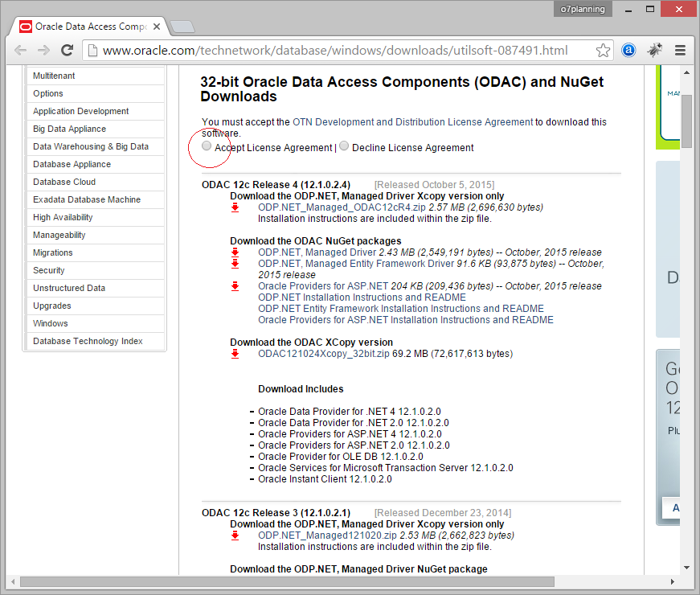
Task: Select Application Development sidebar item
Action: [x=96, y=111]
